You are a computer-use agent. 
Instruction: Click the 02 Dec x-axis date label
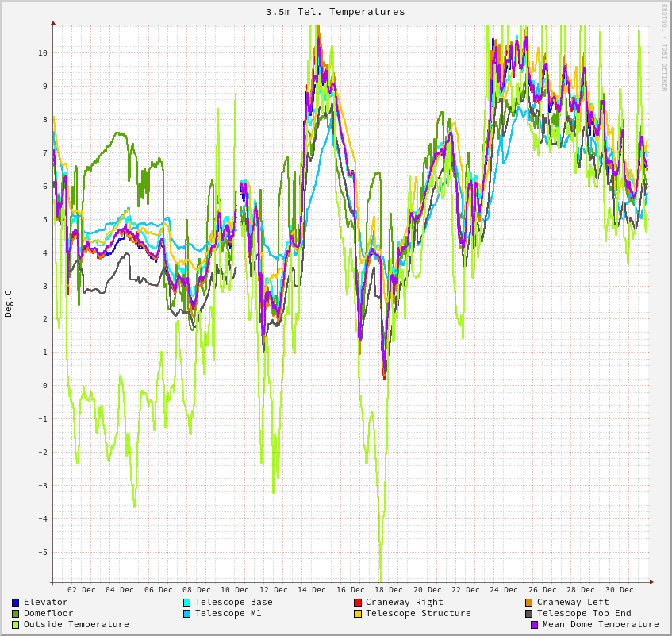[82, 590]
